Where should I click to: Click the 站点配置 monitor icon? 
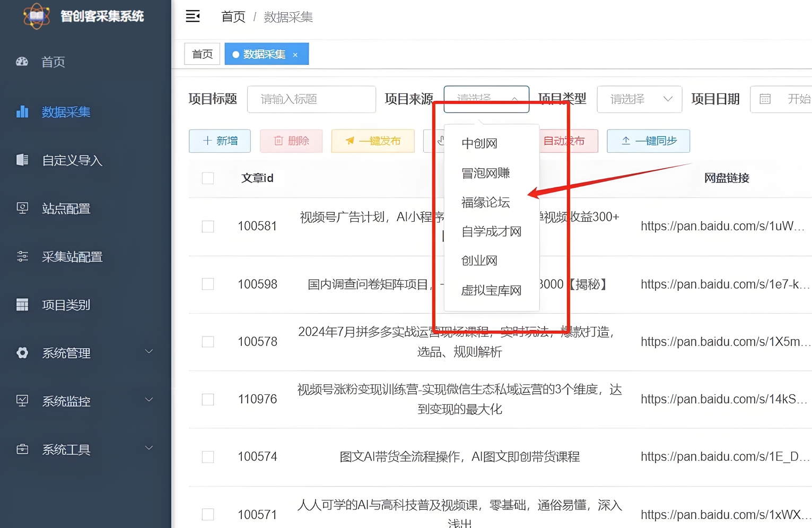pos(22,209)
